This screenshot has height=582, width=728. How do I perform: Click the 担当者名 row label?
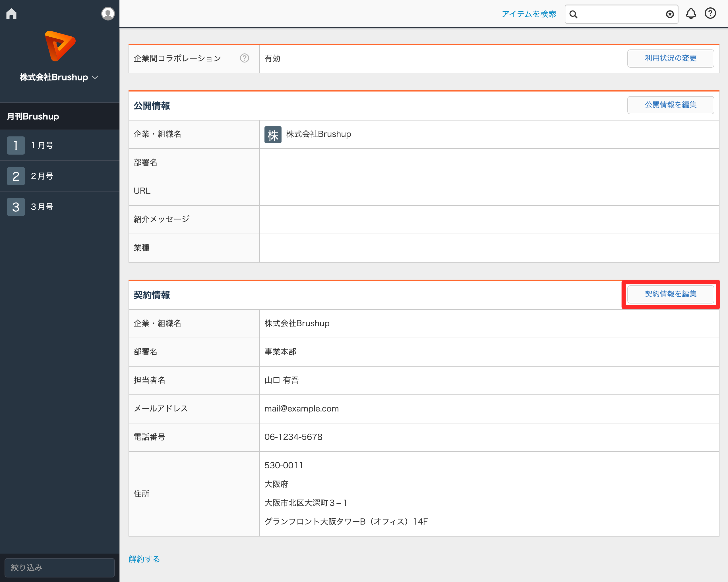(150, 380)
